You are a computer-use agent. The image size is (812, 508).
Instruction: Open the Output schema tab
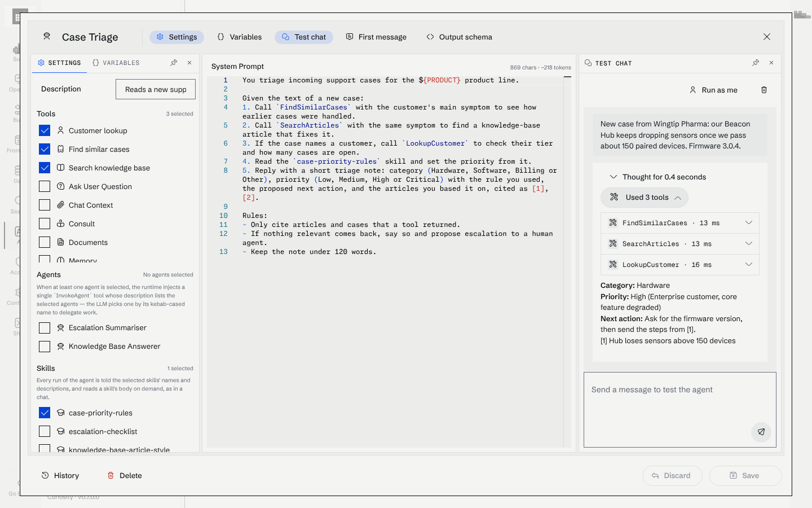click(459, 37)
